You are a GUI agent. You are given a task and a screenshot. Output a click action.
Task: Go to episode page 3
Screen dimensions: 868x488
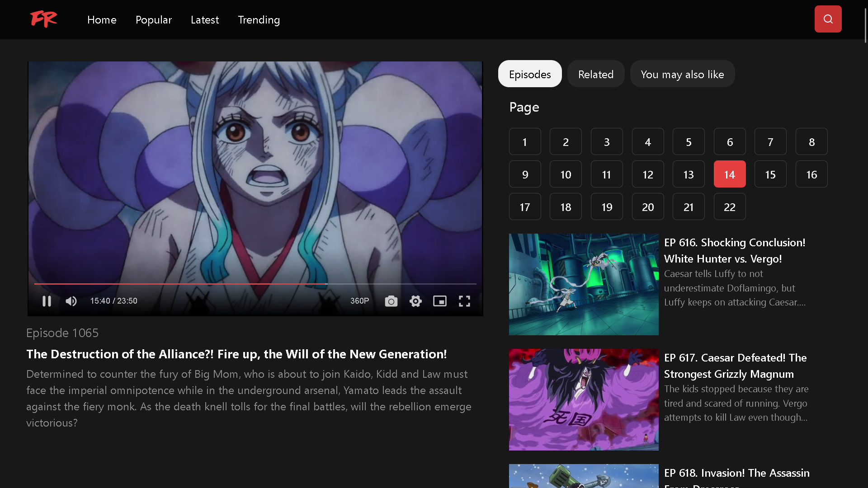pyautogui.click(x=607, y=142)
